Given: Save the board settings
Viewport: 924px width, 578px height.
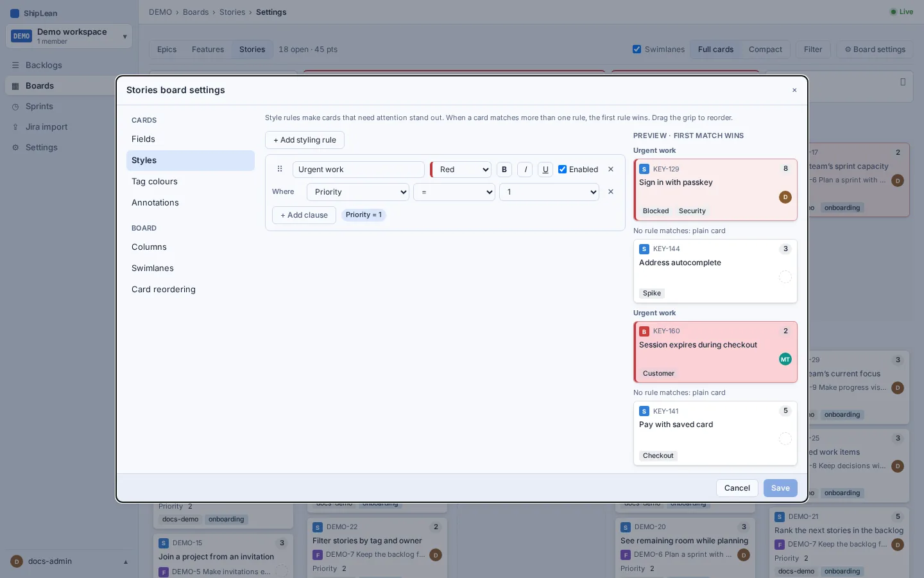Looking at the screenshot, I should pyautogui.click(x=780, y=488).
